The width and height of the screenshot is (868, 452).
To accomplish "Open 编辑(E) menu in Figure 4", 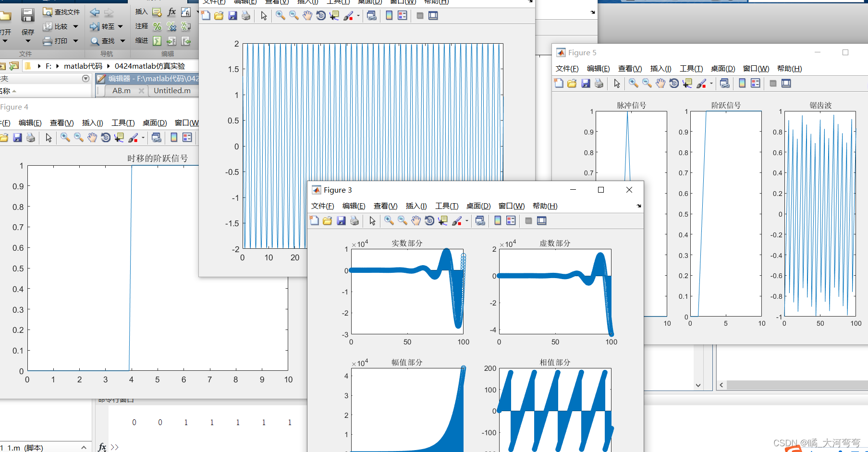I will coord(30,122).
